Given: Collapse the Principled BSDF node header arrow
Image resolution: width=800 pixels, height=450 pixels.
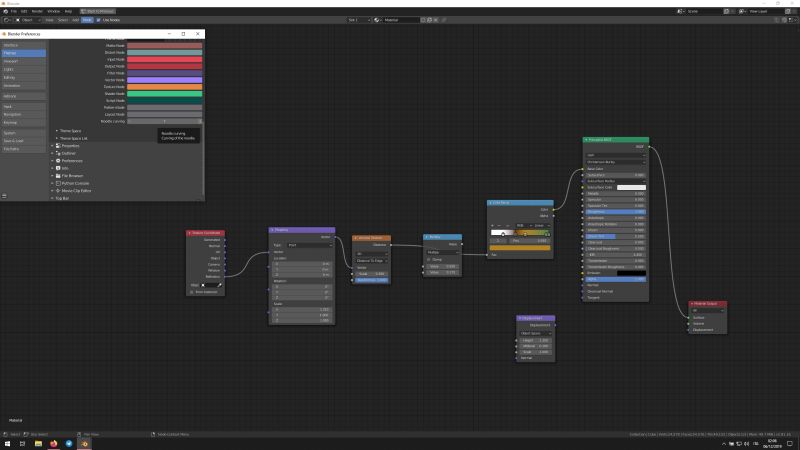Looking at the screenshot, I should point(586,140).
